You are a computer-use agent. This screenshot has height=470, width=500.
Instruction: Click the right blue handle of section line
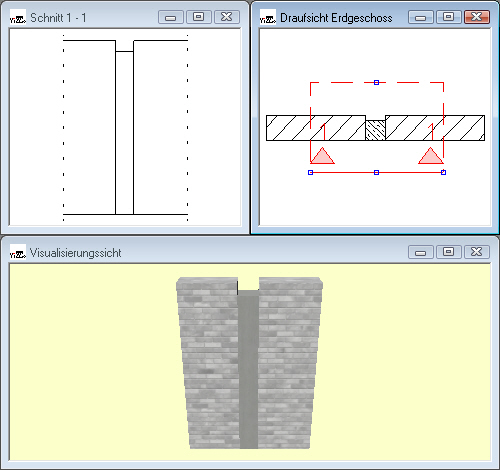(x=443, y=172)
